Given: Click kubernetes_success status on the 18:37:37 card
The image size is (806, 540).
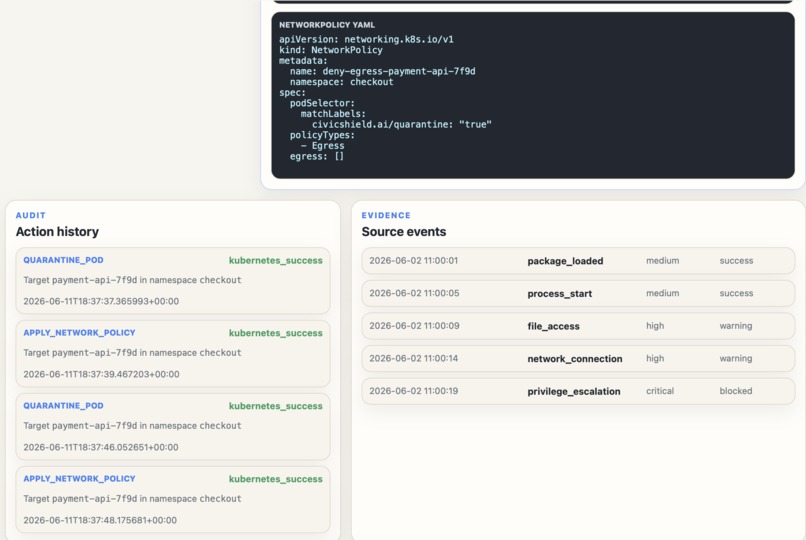Looking at the screenshot, I should (x=276, y=260).
